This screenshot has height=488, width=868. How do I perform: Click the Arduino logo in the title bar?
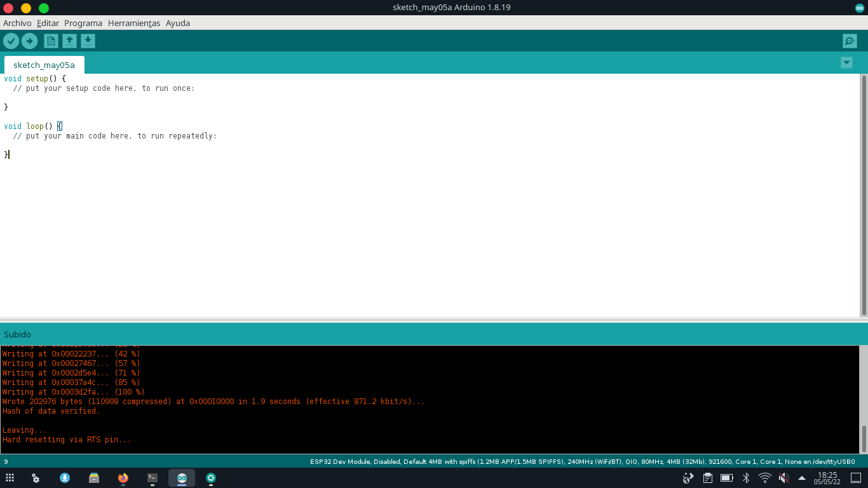[x=860, y=8]
